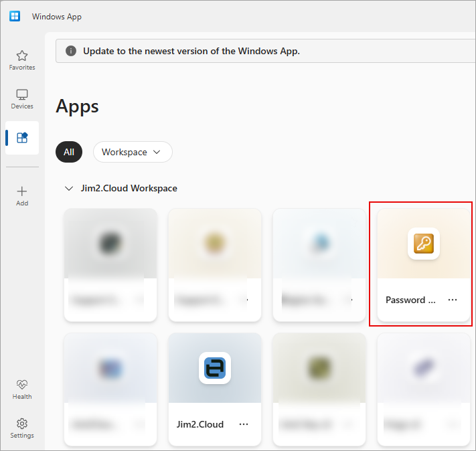
Task: Select the Apps sidebar icon
Action: (22, 138)
